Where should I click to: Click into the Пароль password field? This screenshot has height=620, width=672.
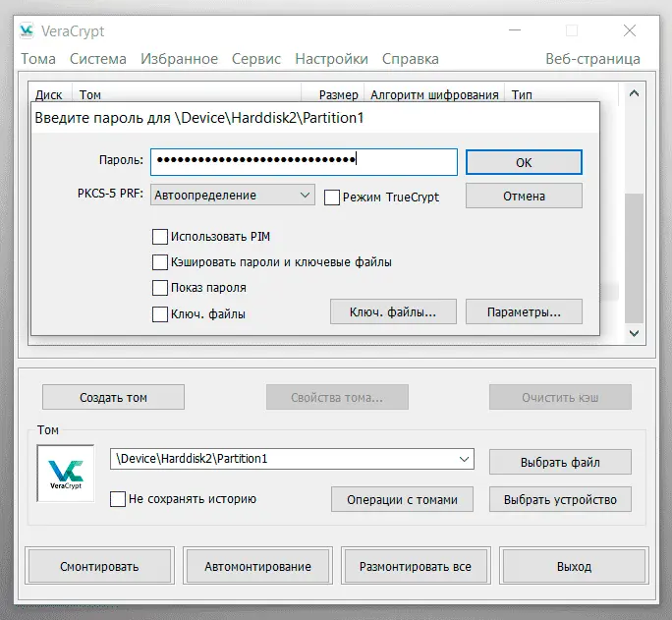[304, 161]
